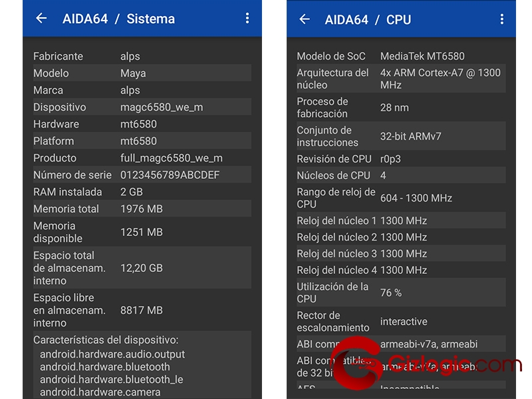Select the 'AIDA64 / CPU' title
Viewport: 532px width, 399px height.
point(368,20)
